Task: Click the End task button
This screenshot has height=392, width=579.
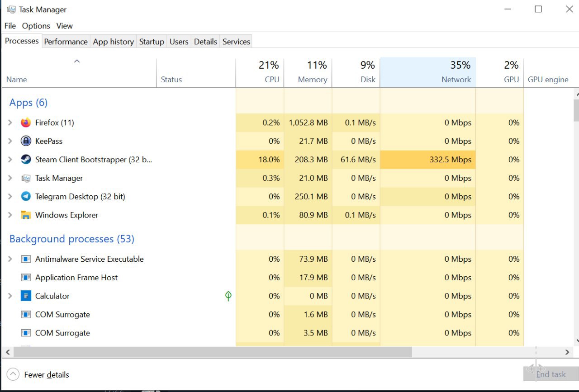Action: pos(551,374)
